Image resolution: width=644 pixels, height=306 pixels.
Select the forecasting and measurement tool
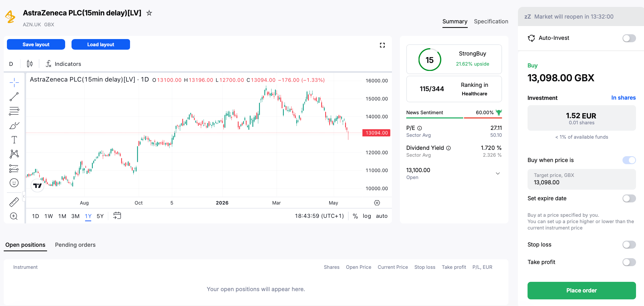[x=14, y=168]
